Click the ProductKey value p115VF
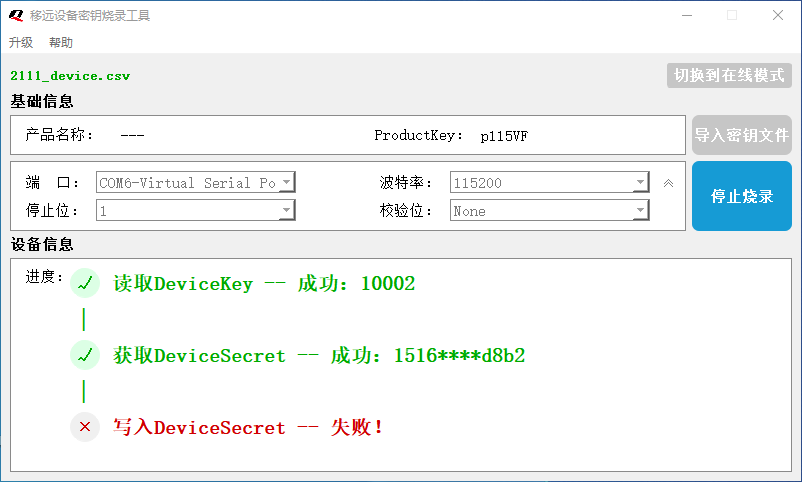 (x=504, y=136)
